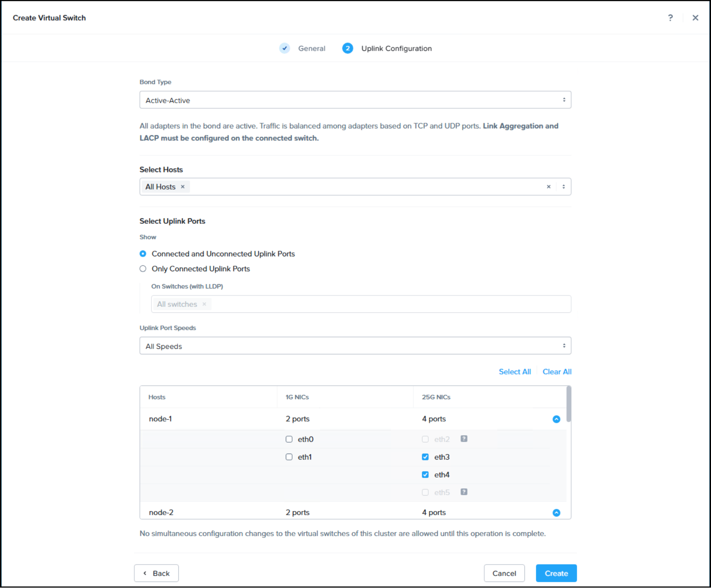This screenshot has height=588, width=711.
Task: Click the 25G NICs column header
Action: click(x=436, y=397)
